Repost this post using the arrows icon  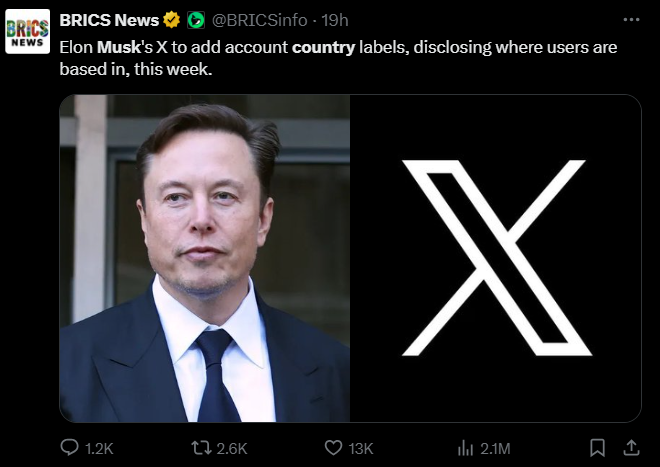pos(200,447)
